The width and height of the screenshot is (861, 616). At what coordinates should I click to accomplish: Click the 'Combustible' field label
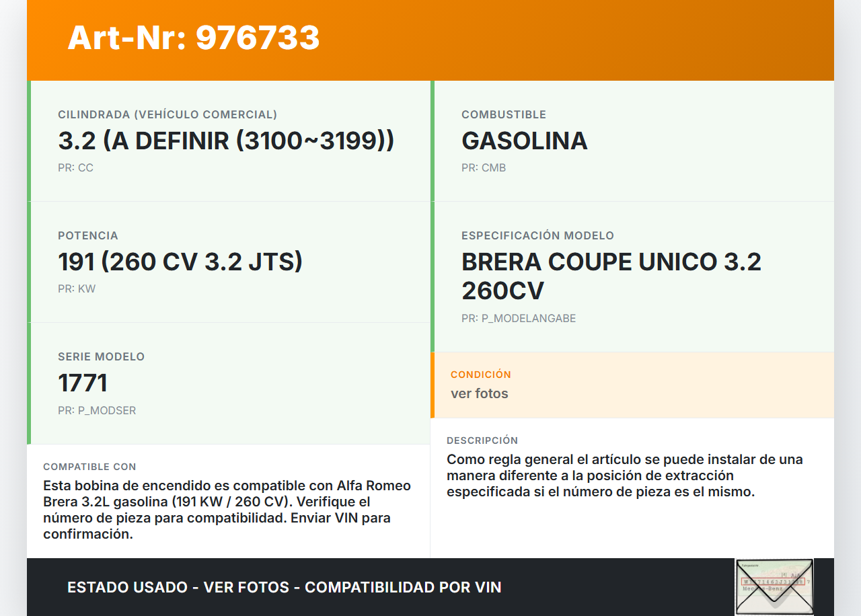(503, 115)
